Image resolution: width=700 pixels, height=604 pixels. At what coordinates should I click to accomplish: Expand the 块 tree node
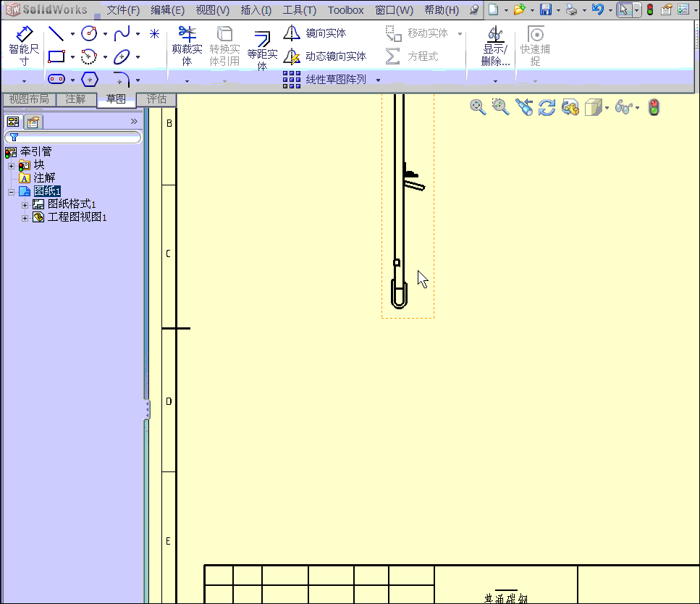point(11,166)
